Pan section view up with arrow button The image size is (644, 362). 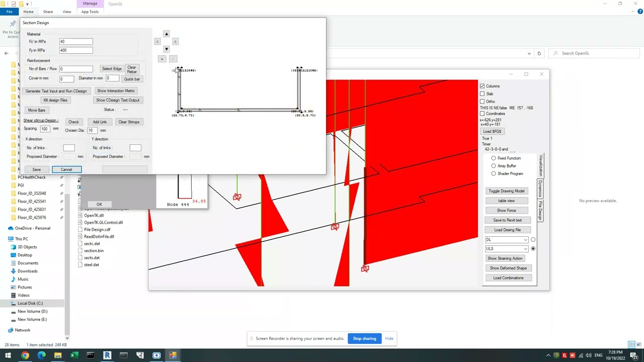coord(167,34)
